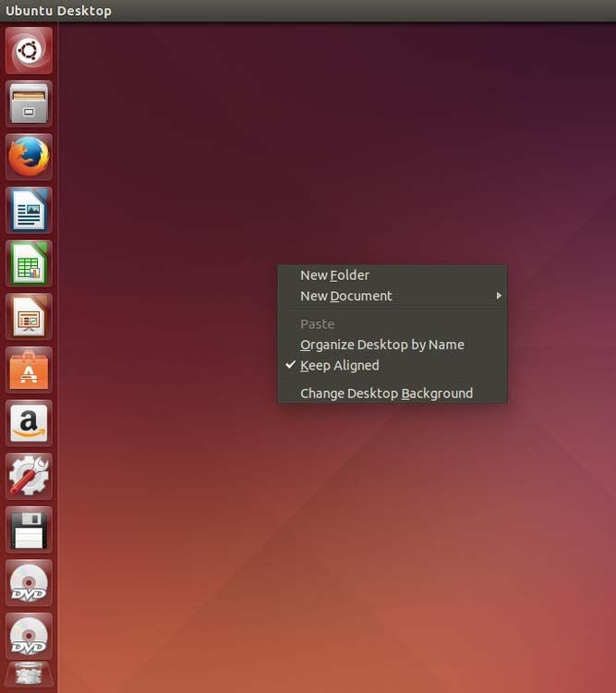Click the disabled Paste menu entry
Viewport: 616px width, 693px height.
click(393, 324)
